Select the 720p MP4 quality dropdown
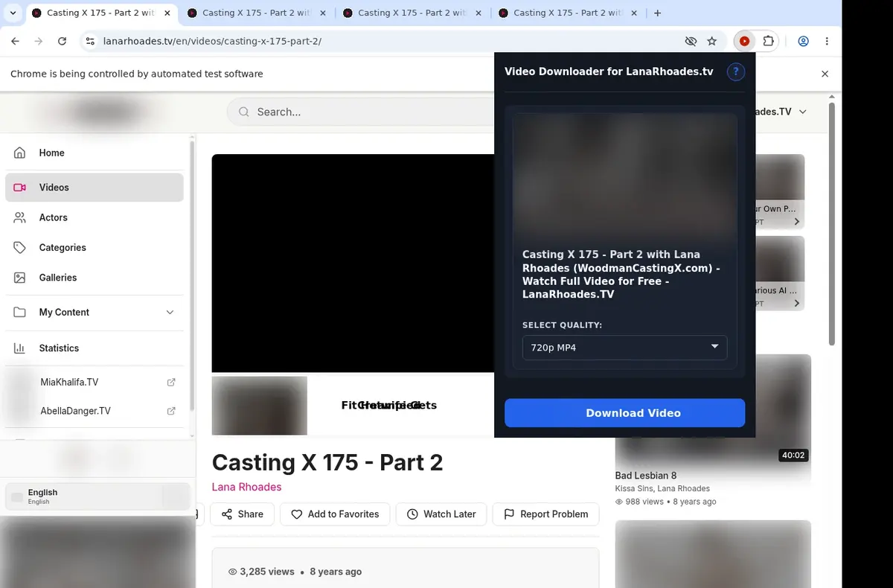The height and width of the screenshot is (588, 893). pyautogui.click(x=624, y=348)
